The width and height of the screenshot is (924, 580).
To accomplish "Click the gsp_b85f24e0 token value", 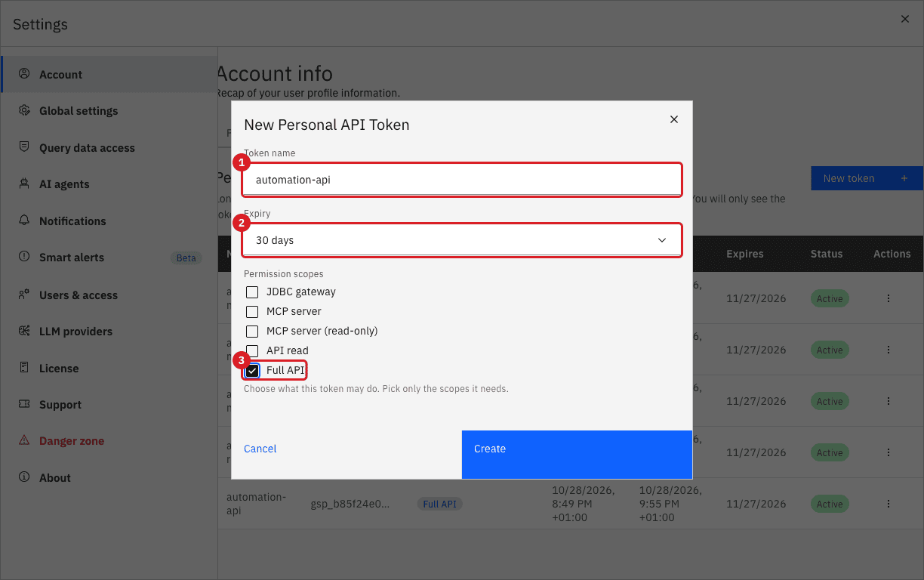I will (x=350, y=504).
